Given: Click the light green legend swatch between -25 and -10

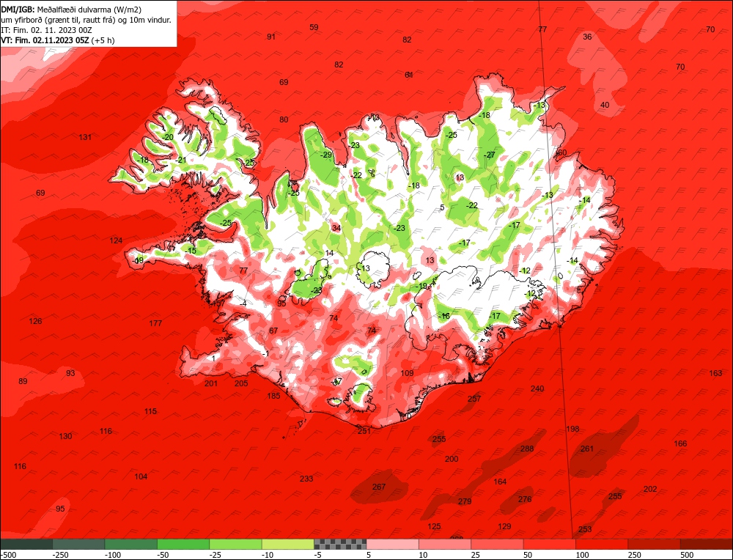Looking at the screenshot, I should pos(235,544).
